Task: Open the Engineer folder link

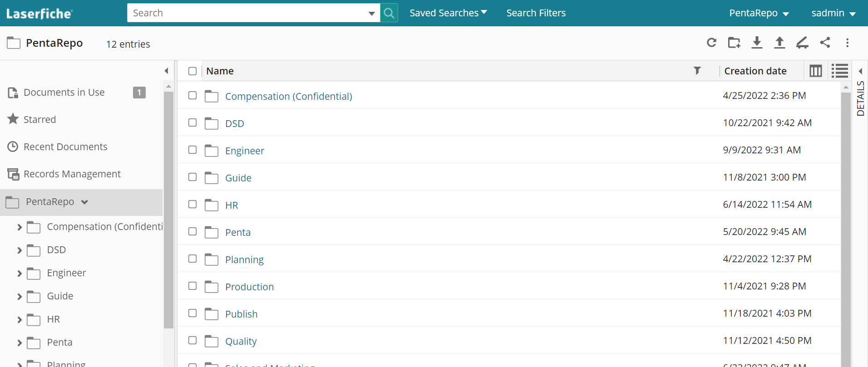Action: [x=245, y=151]
